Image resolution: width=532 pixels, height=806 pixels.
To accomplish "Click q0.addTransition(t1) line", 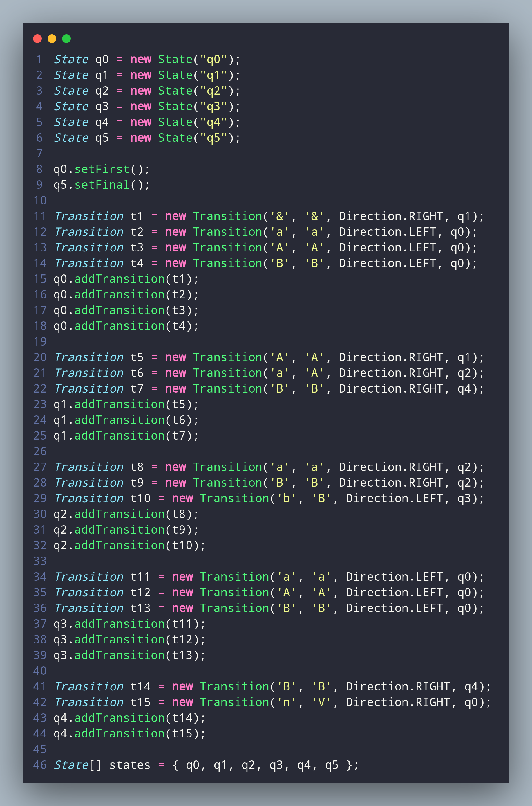I will pyautogui.click(x=126, y=279).
